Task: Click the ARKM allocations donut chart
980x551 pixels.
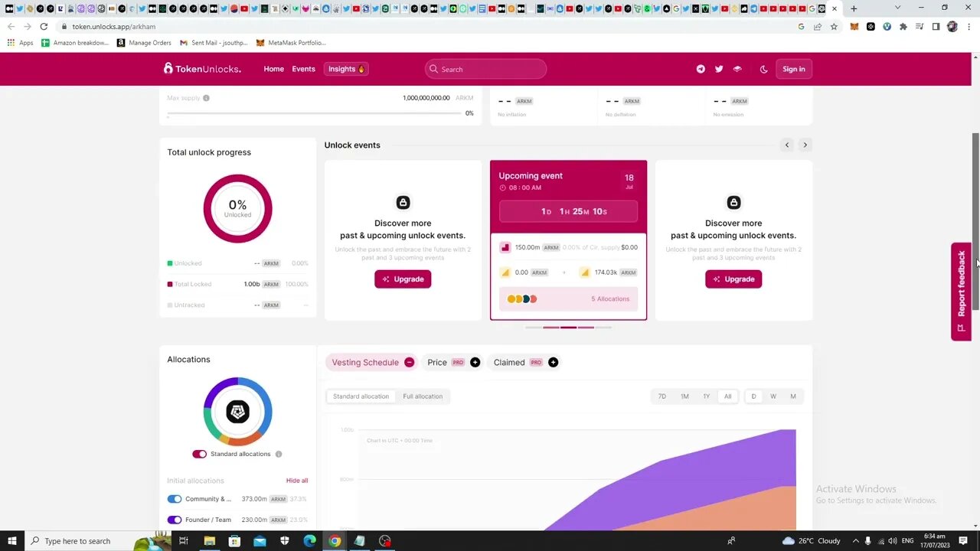Action: pos(237,412)
